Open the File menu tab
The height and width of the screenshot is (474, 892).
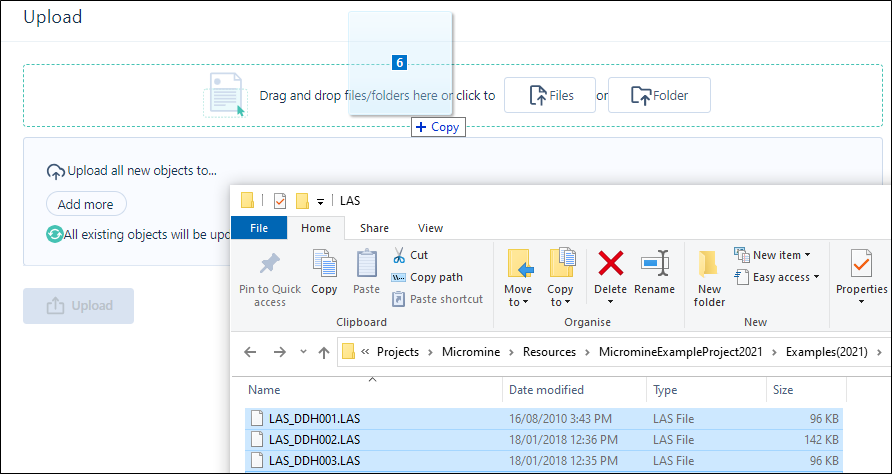click(x=259, y=228)
